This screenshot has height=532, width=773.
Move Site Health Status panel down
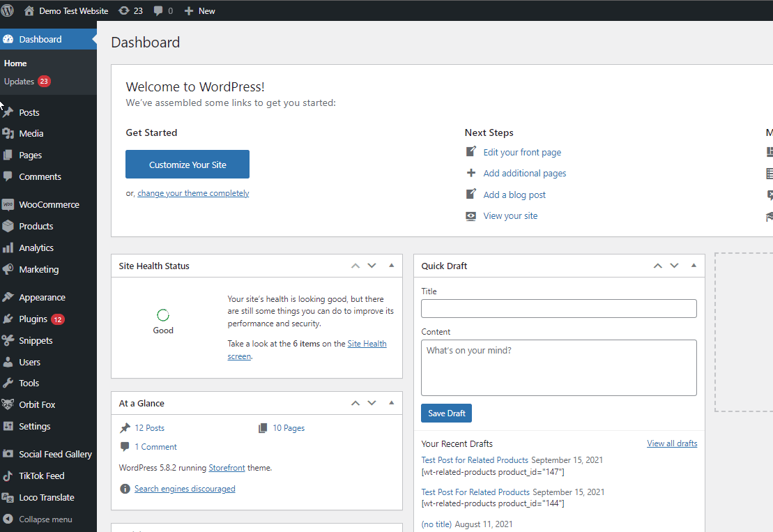coord(372,266)
